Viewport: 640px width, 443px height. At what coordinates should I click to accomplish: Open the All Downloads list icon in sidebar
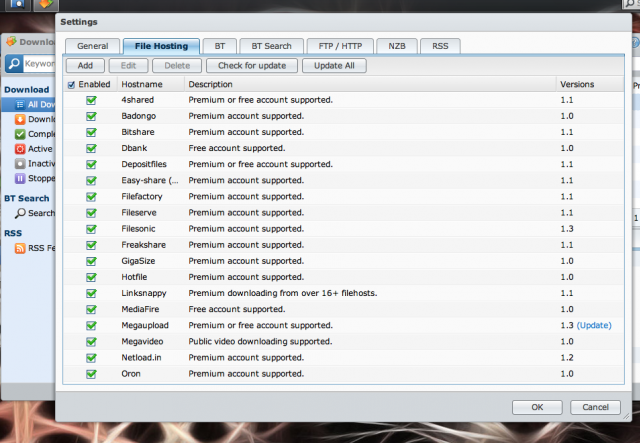20,105
